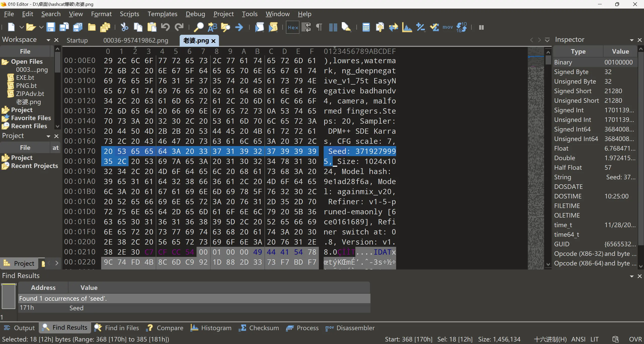Click the Run Template icon
Viewport: 644px width, 344px height.
(x=273, y=27)
